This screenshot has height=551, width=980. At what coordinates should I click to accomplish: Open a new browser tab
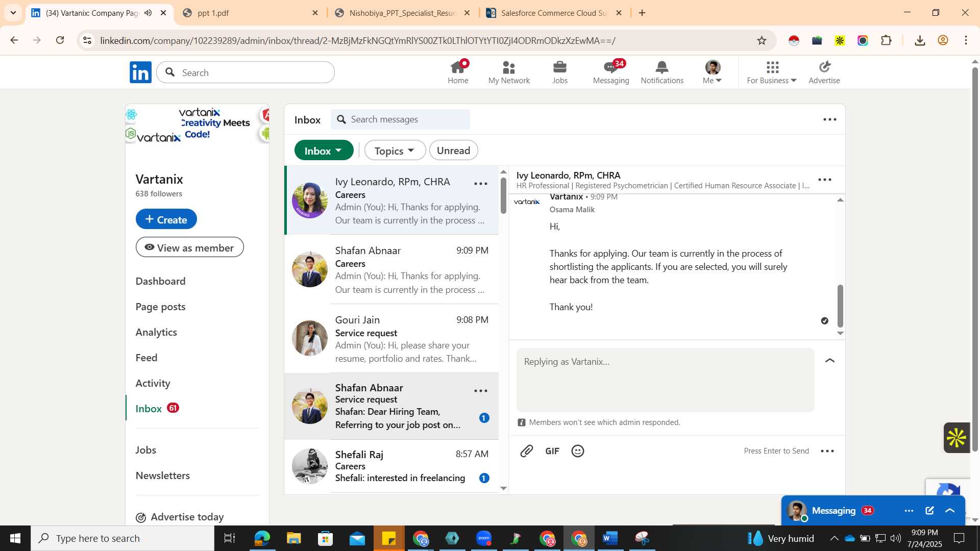[642, 13]
